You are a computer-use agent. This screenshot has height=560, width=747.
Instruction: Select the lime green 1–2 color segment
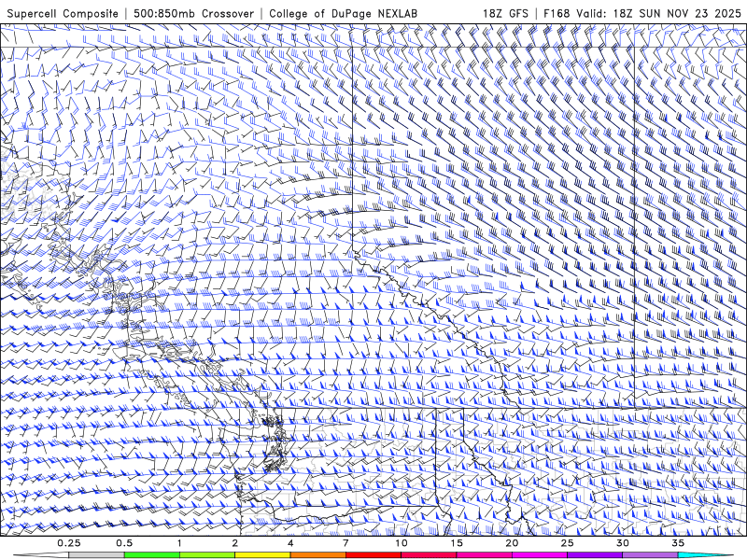click(207, 555)
